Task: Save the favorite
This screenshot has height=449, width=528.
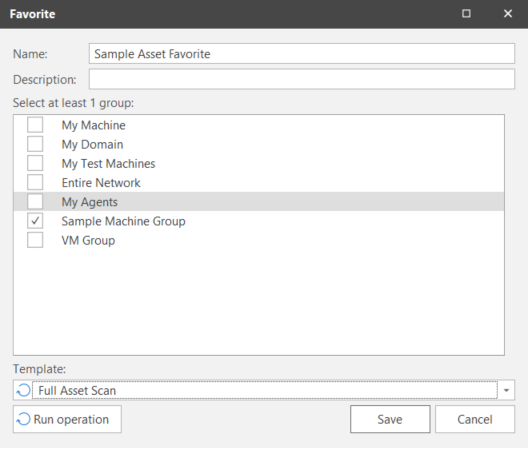Action: (390, 419)
